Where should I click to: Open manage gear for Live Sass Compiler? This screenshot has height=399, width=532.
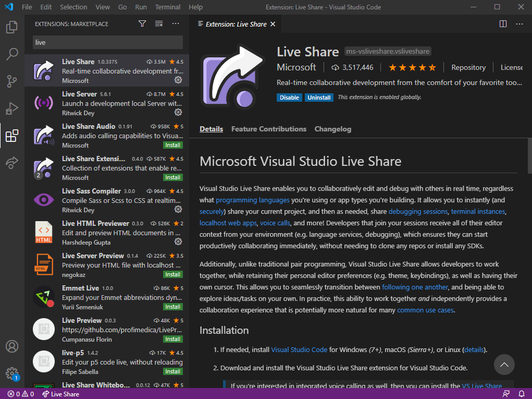(x=178, y=209)
